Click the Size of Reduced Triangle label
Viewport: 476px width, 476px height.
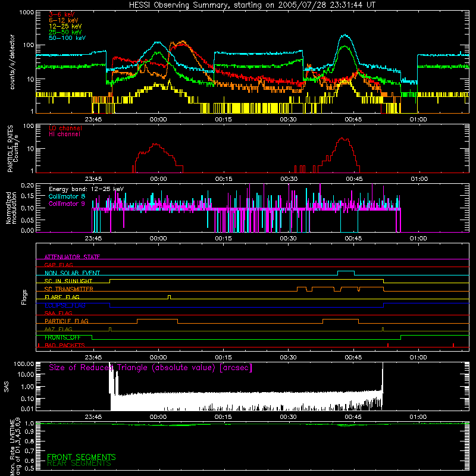(x=151, y=368)
